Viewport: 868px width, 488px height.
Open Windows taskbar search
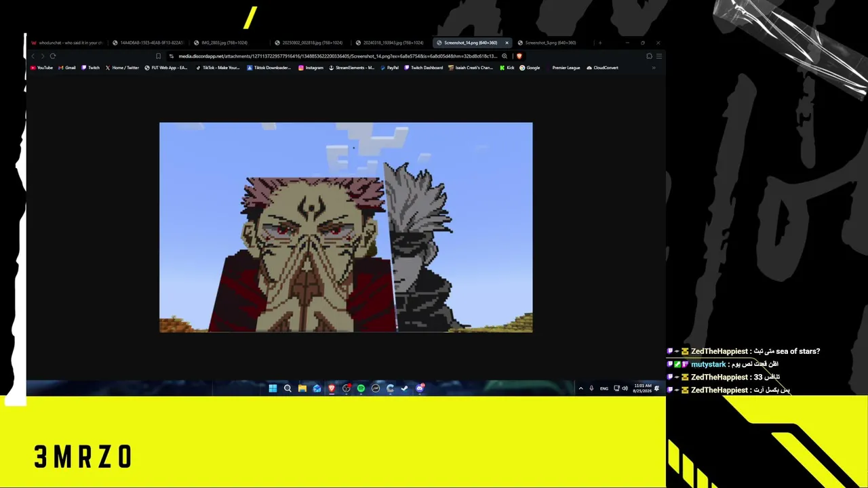pos(288,388)
